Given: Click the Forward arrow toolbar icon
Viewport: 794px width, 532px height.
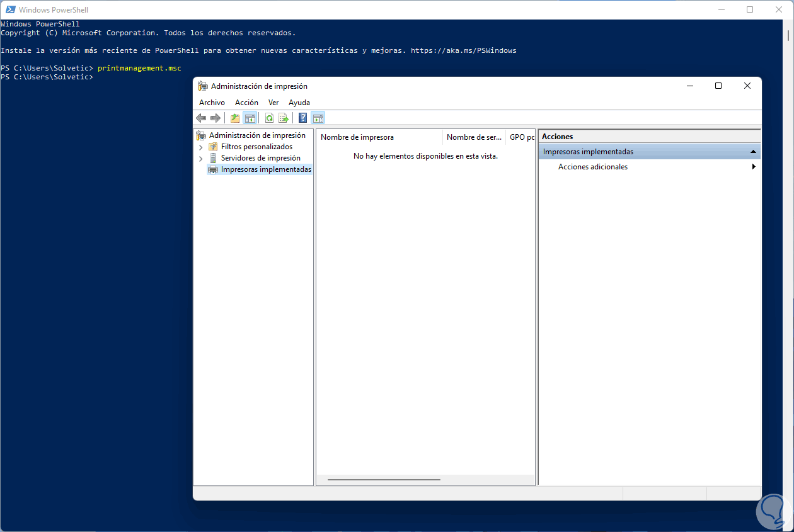Looking at the screenshot, I should [216, 118].
